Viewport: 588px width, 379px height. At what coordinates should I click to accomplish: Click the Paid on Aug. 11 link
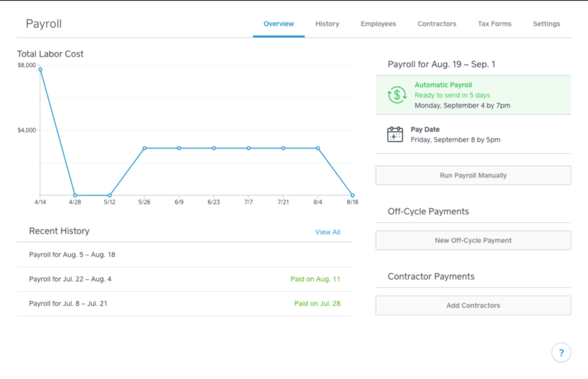point(315,279)
